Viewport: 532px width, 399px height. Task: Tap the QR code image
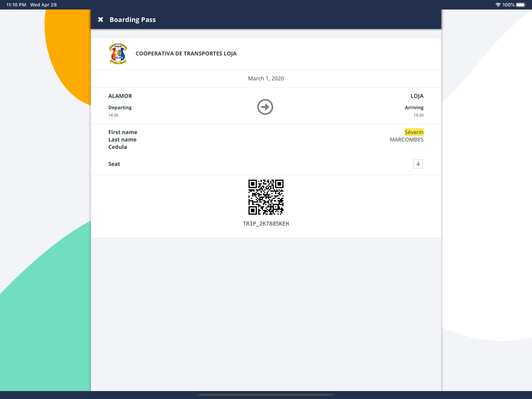[x=266, y=197]
